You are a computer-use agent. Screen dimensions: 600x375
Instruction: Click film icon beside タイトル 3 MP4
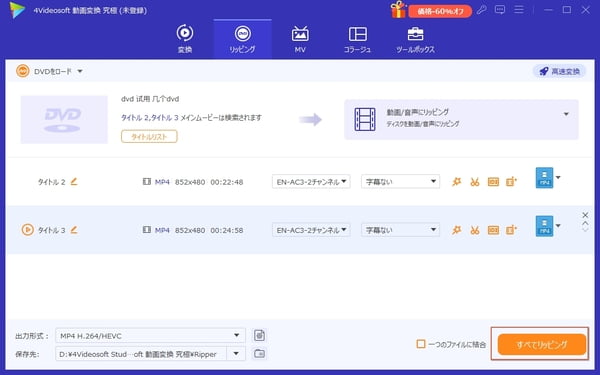147,230
